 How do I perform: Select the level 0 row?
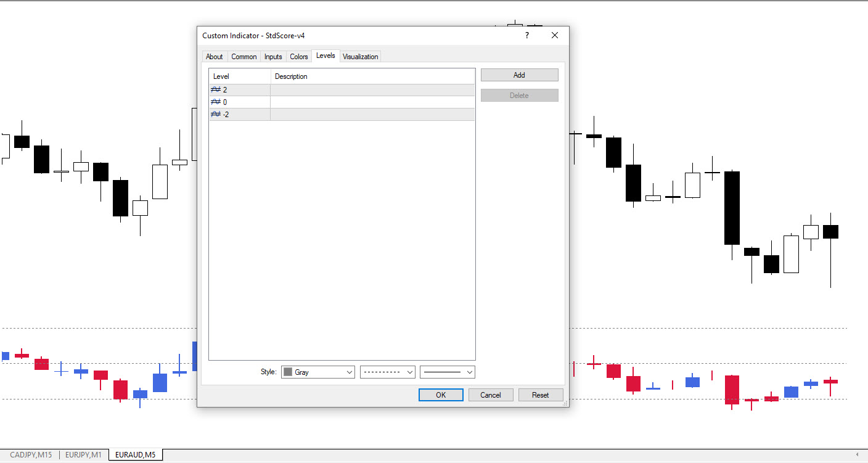pyautogui.click(x=342, y=102)
